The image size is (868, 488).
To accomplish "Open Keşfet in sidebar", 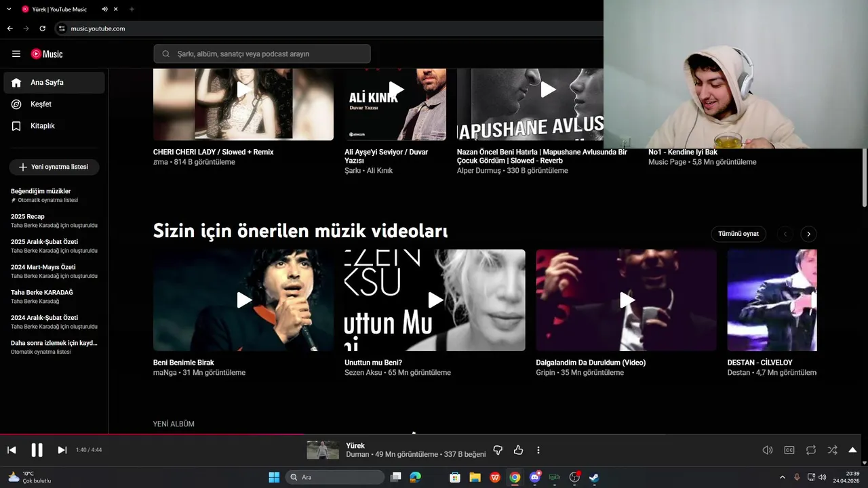I will coord(54,104).
